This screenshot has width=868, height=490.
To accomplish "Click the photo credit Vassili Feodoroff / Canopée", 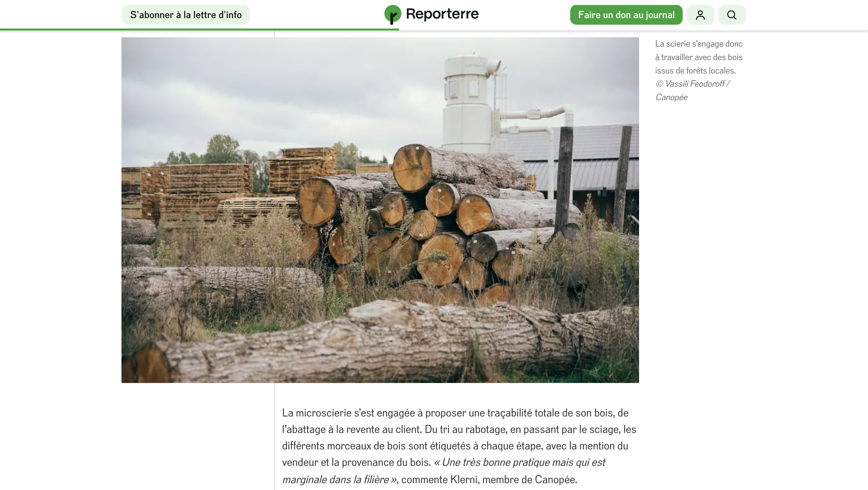I will tap(693, 91).
